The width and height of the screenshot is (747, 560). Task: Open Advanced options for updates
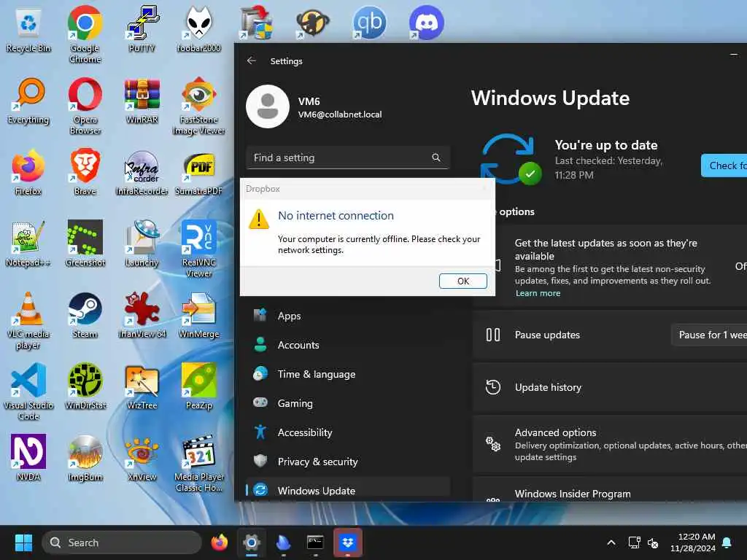click(610, 444)
